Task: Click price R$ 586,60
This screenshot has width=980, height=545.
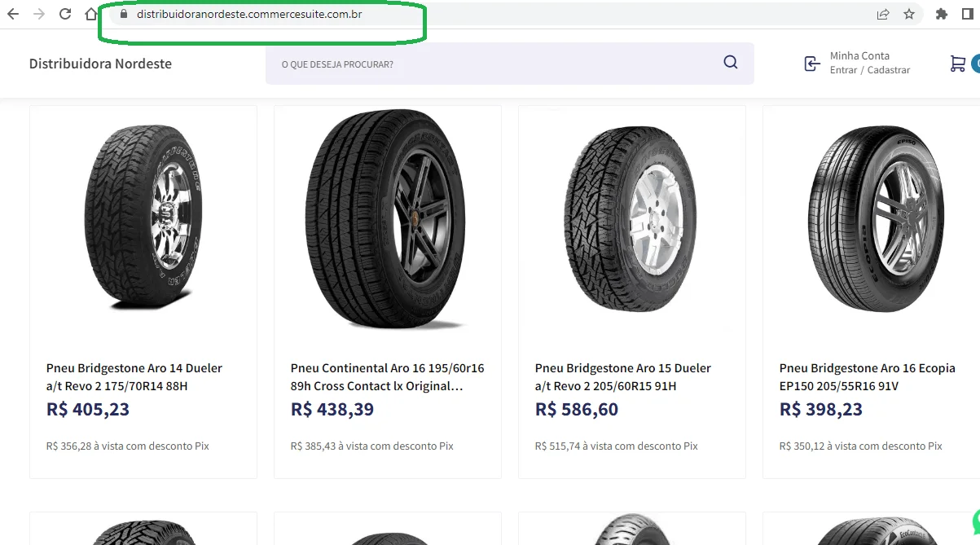Action: 577,409
